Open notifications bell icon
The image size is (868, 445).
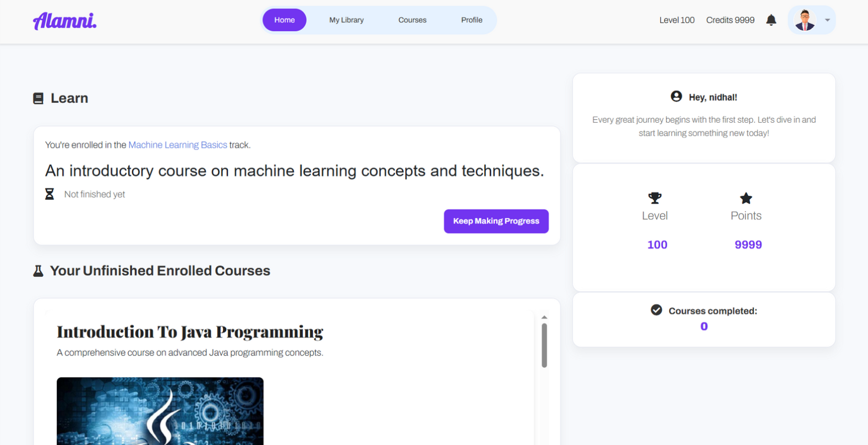pyautogui.click(x=771, y=20)
